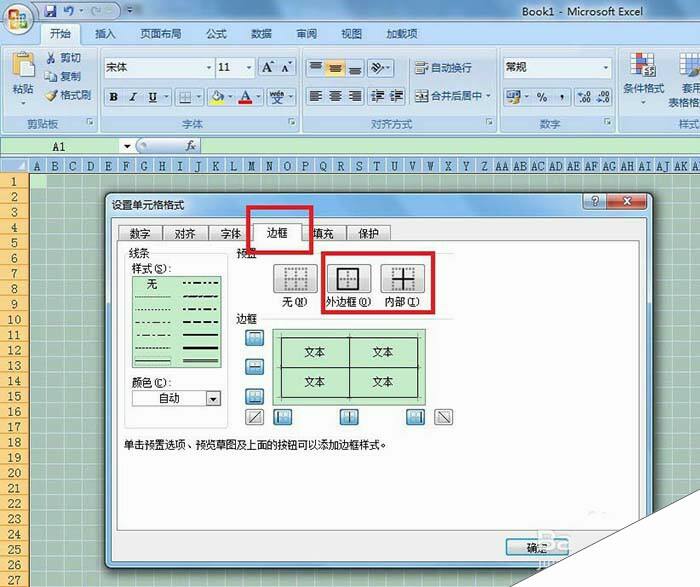Apply the ribbon borders button
This screenshot has width=700, height=587.
tap(185, 97)
